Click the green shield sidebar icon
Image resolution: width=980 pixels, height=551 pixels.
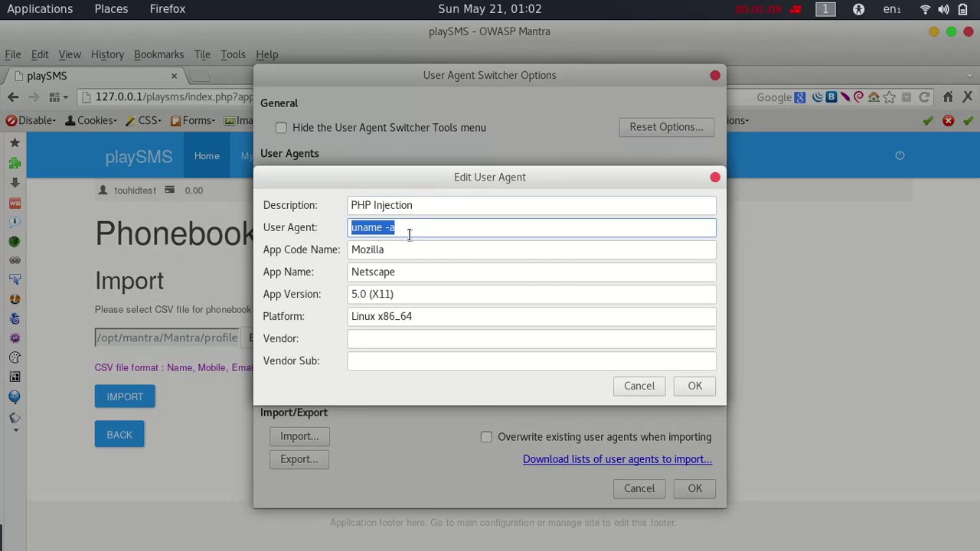pyautogui.click(x=15, y=241)
